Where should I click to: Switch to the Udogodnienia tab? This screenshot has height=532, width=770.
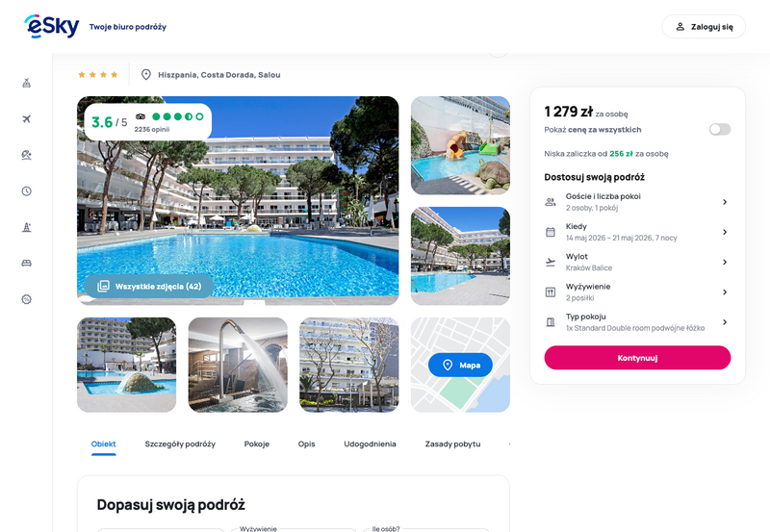tap(370, 443)
